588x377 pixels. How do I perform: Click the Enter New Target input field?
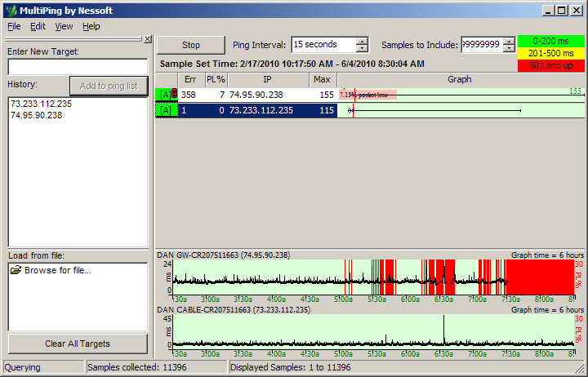(x=78, y=67)
